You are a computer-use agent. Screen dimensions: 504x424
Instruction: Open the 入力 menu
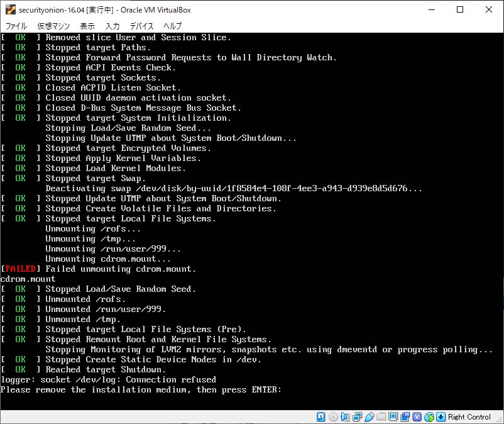[112, 26]
